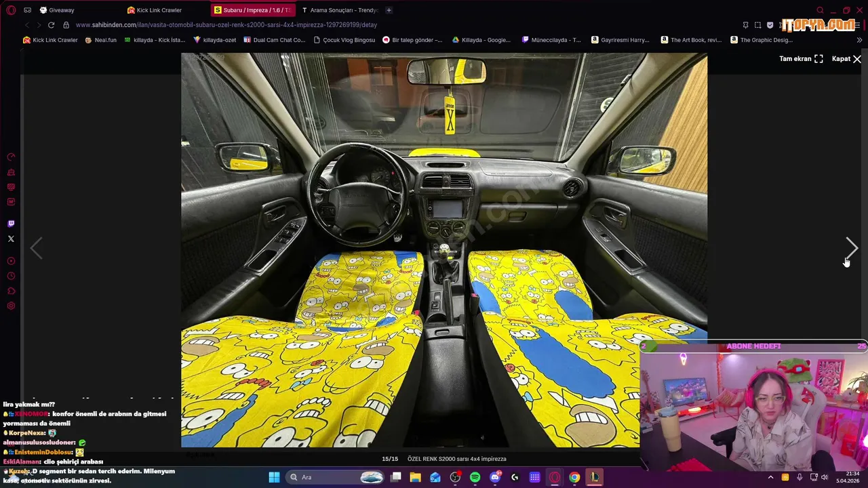Click the Subaru interior photo

(444, 250)
